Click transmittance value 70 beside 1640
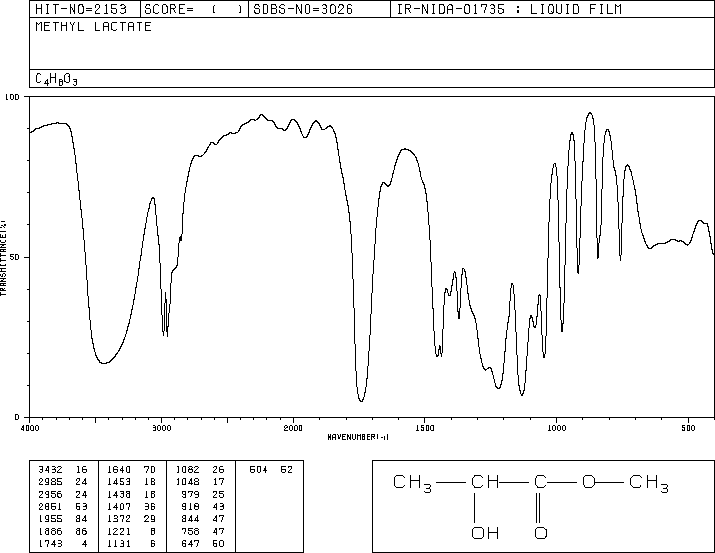The image size is (715, 553). (x=150, y=470)
